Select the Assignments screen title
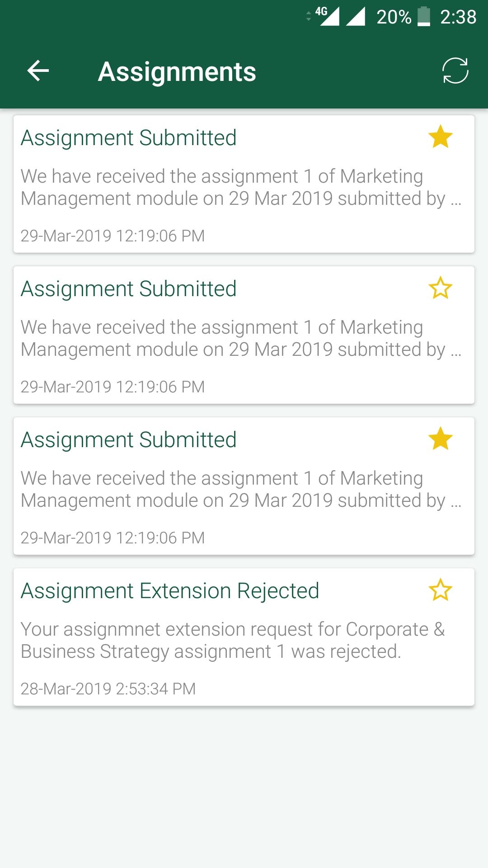 click(x=177, y=72)
